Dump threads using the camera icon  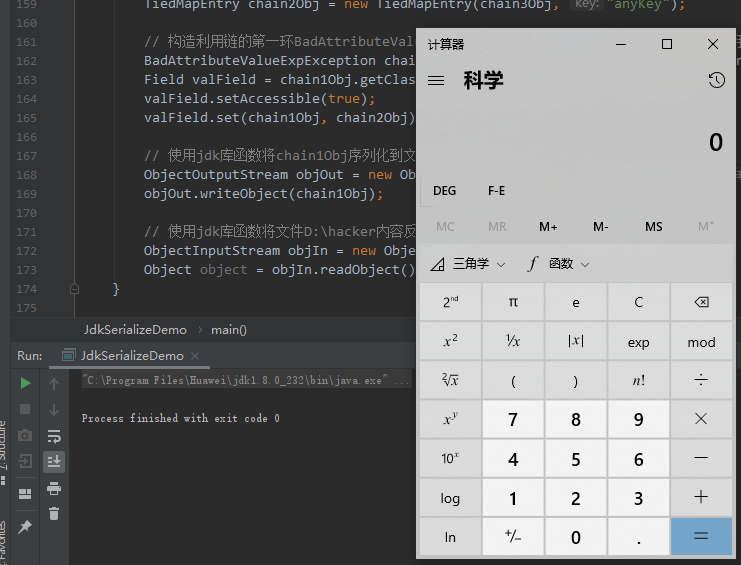(25, 435)
